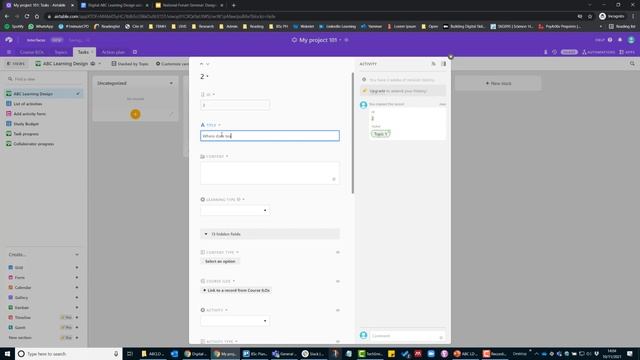Create a new Gallery view
Screen dimensions: 640x360
[43, 298]
